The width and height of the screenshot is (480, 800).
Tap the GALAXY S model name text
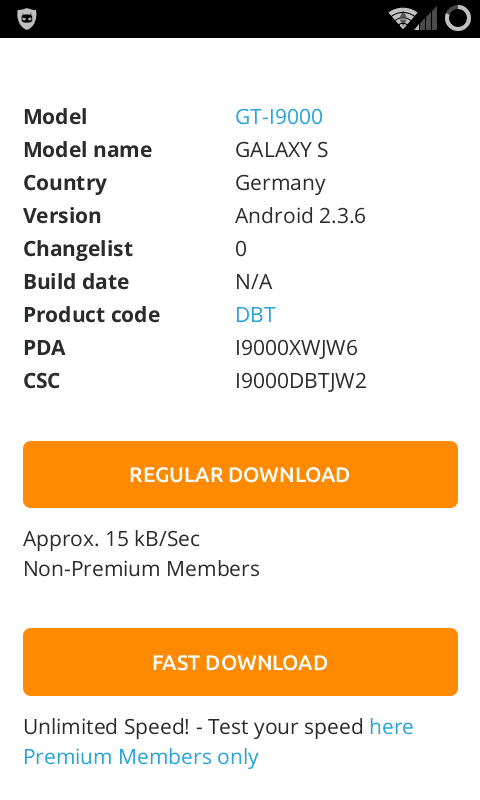click(281, 150)
